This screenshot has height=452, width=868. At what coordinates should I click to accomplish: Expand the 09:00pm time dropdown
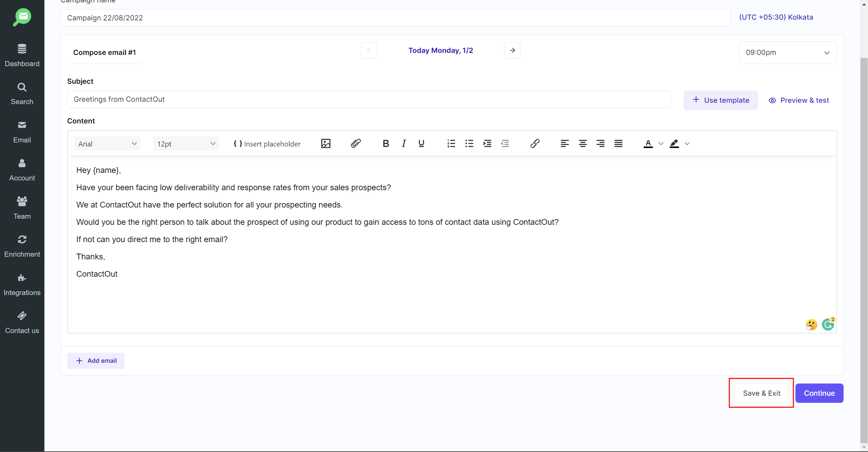tap(787, 53)
